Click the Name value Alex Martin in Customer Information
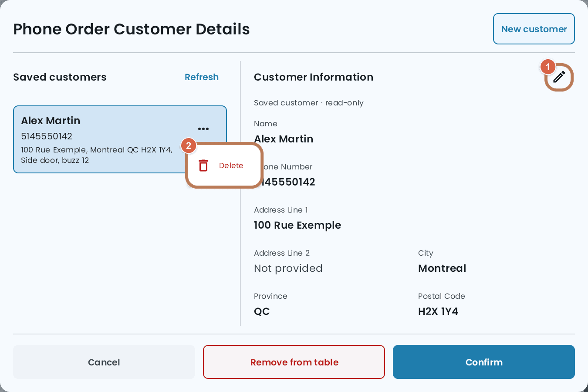This screenshot has width=588, height=392. pos(284,139)
